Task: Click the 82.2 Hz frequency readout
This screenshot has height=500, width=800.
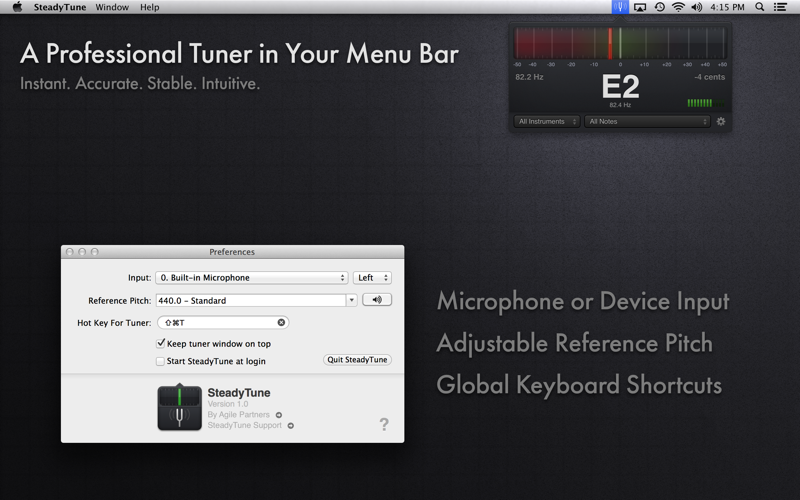Action: tap(529, 77)
